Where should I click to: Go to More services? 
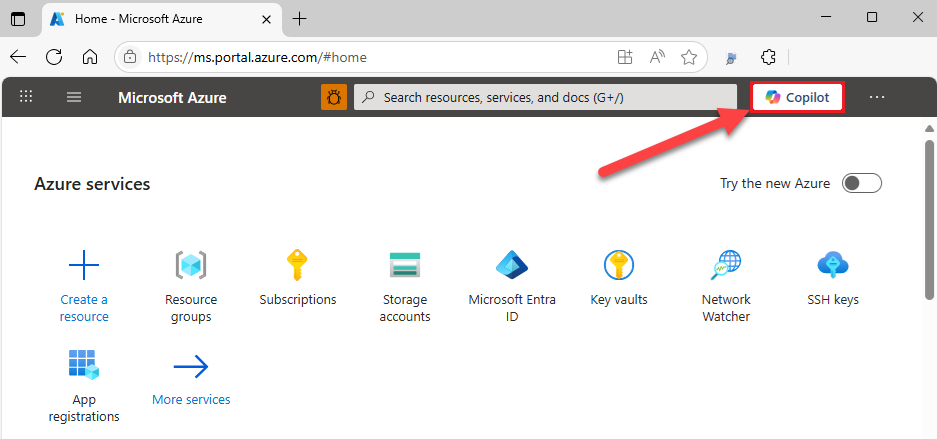pos(191,399)
